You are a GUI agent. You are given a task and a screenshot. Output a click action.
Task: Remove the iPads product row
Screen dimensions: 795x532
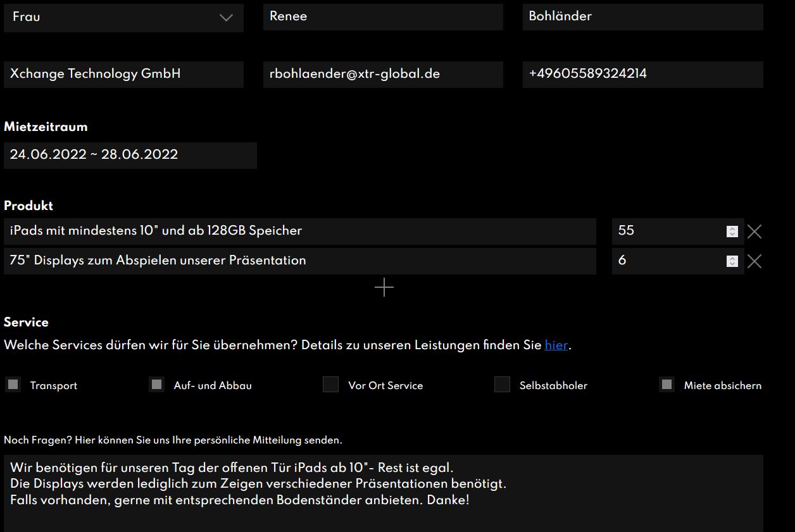click(x=754, y=232)
